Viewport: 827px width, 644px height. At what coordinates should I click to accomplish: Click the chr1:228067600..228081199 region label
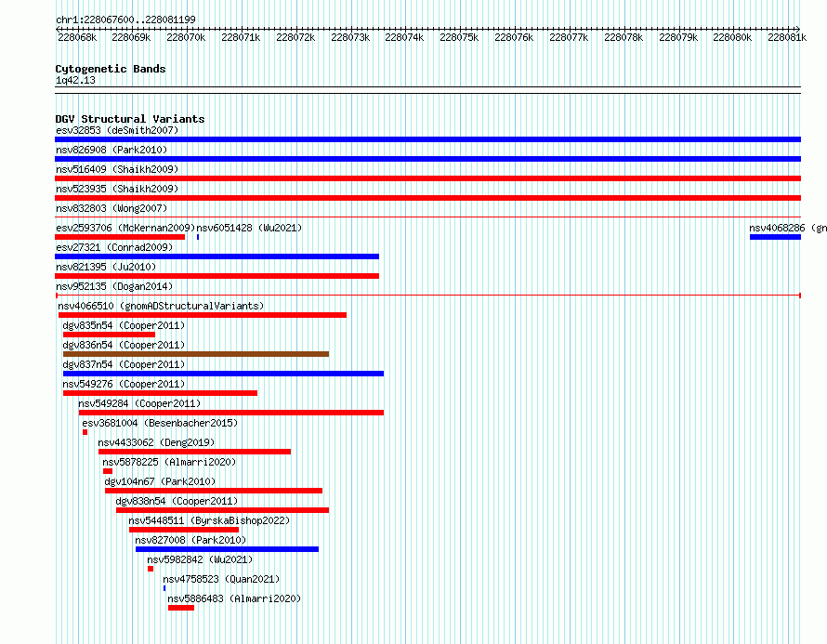pyautogui.click(x=125, y=20)
